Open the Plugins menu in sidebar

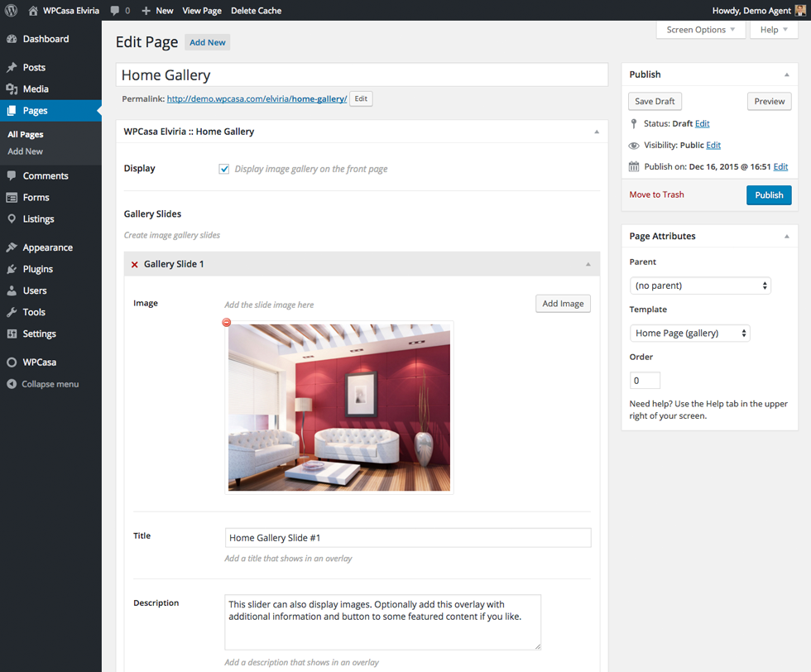pyautogui.click(x=37, y=269)
